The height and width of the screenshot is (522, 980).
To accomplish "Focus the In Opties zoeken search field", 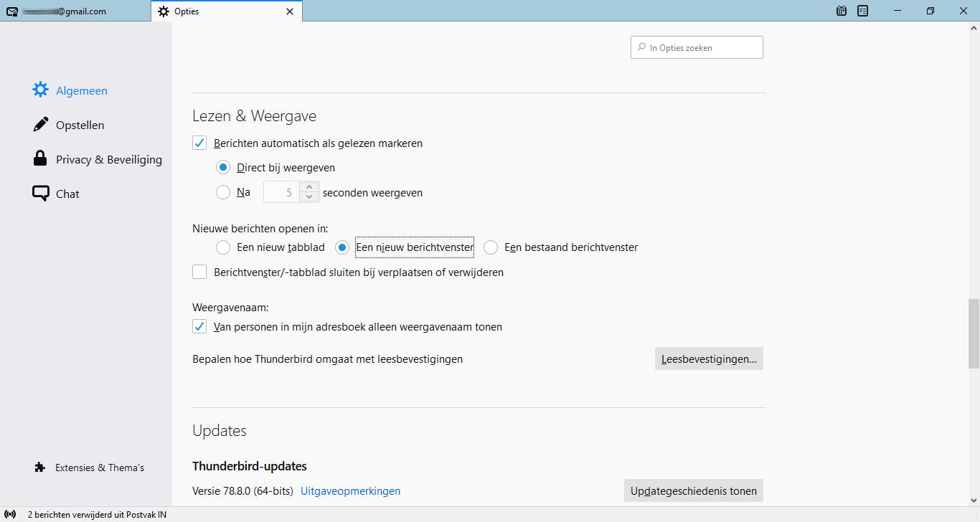I will click(697, 47).
